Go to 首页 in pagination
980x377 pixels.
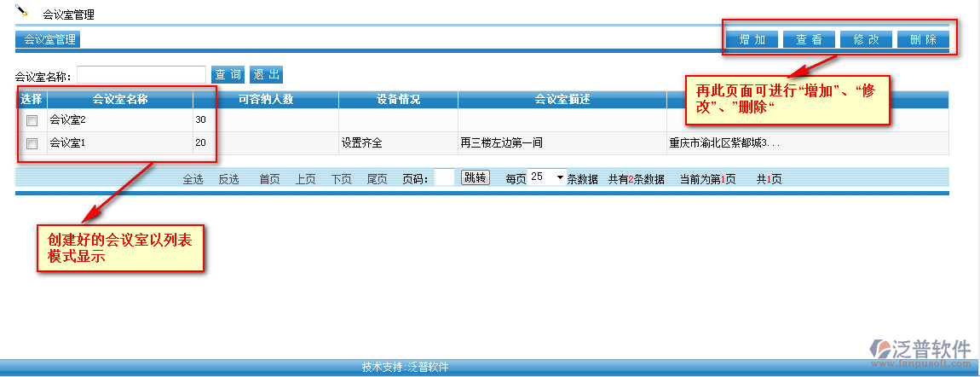click(x=269, y=179)
